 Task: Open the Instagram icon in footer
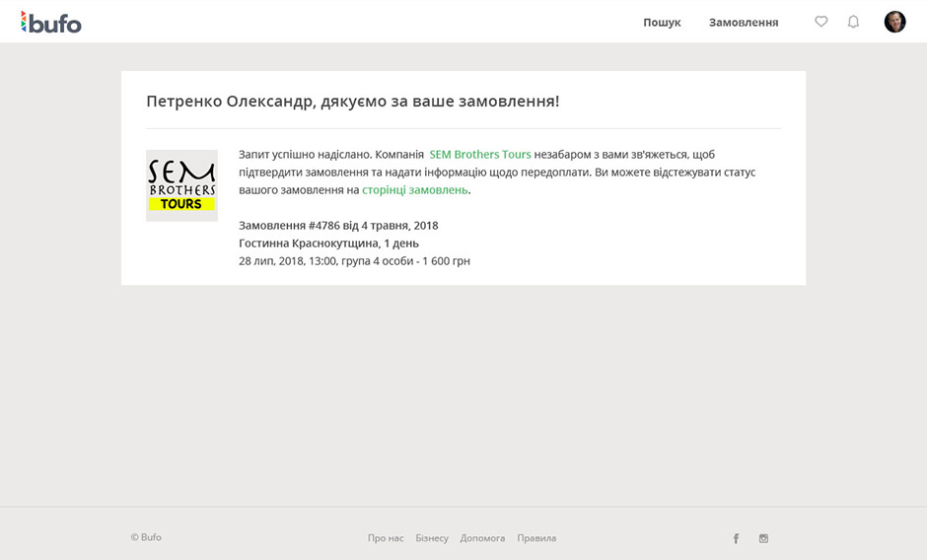pos(763,538)
